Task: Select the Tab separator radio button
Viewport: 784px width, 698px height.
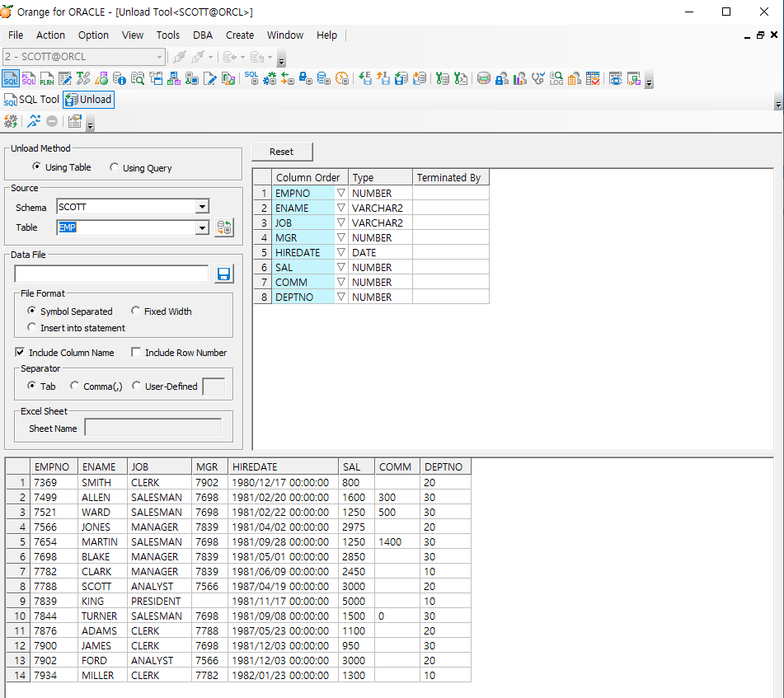Action: point(31,386)
